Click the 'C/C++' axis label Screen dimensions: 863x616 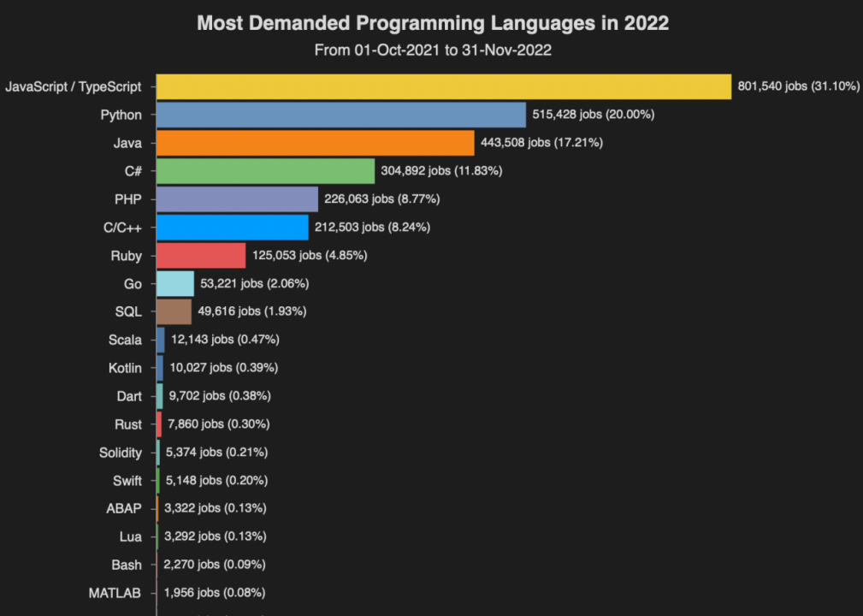(x=122, y=228)
